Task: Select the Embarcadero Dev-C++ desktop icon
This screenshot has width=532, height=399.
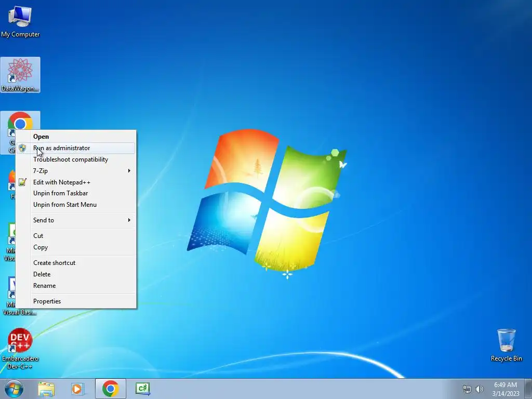Action: point(20,348)
